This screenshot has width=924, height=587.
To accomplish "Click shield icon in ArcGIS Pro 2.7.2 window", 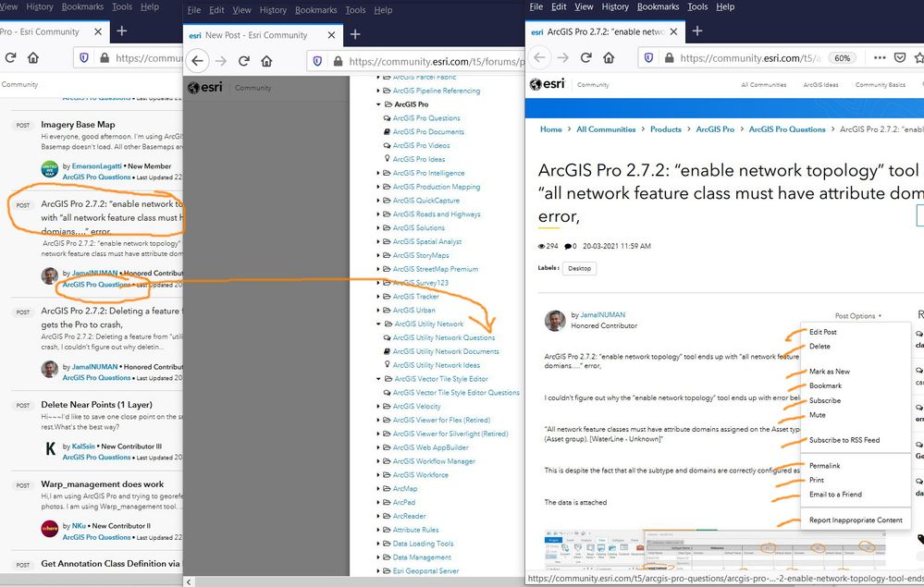I will click(x=648, y=57).
